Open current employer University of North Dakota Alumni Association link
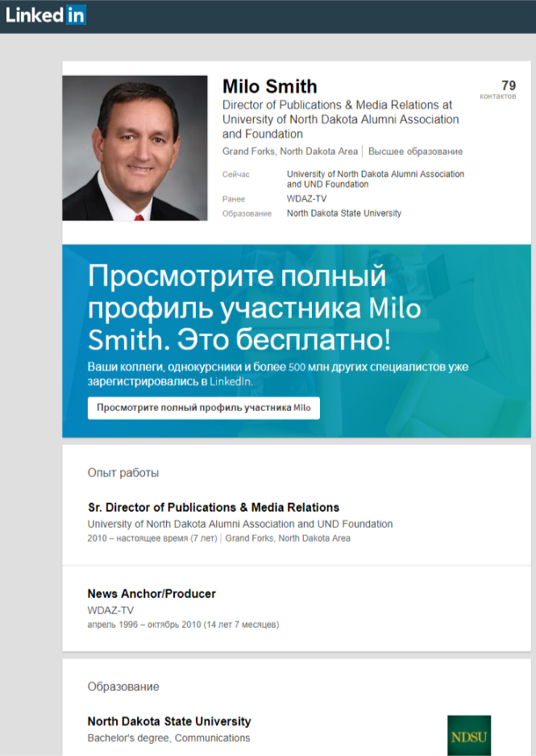536x756 pixels. pos(375,179)
